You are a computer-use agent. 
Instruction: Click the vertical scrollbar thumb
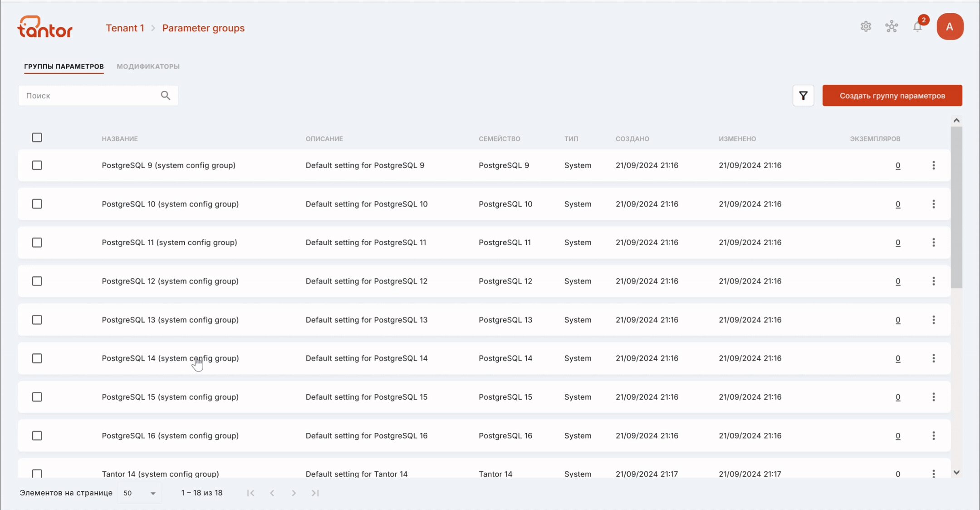click(x=956, y=207)
